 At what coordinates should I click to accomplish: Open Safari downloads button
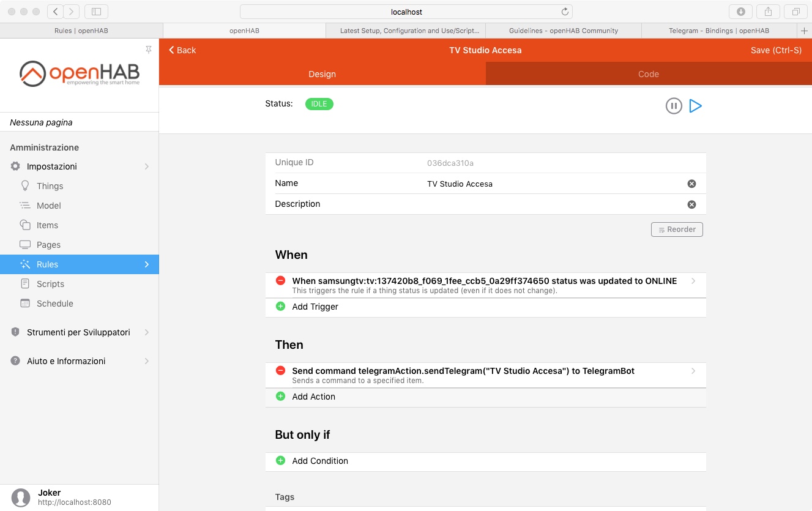pos(740,12)
